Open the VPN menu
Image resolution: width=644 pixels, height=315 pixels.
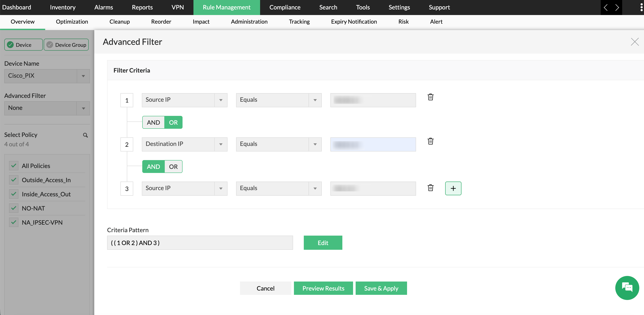pos(178,7)
